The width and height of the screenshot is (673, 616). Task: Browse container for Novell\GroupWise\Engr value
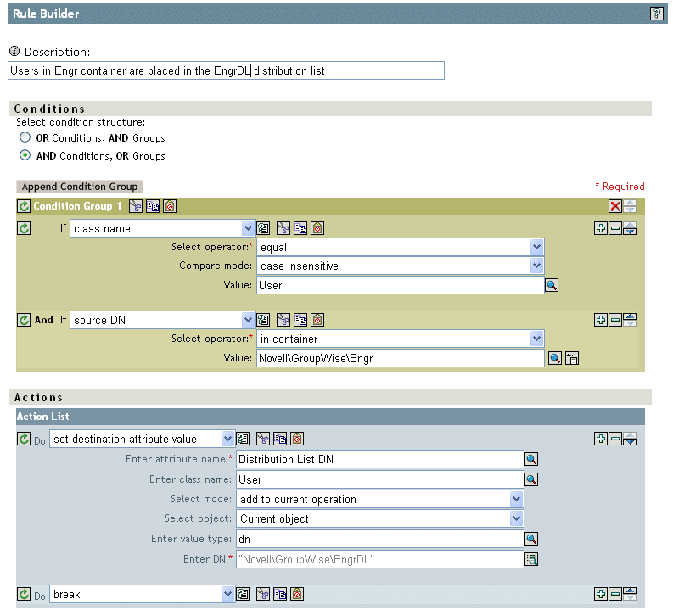click(554, 359)
